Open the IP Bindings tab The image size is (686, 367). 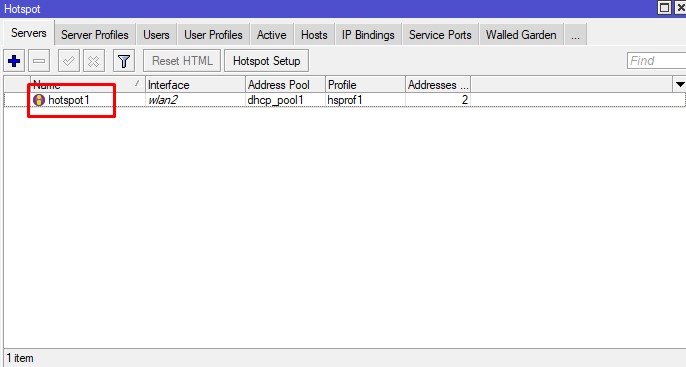click(x=368, y=35)
